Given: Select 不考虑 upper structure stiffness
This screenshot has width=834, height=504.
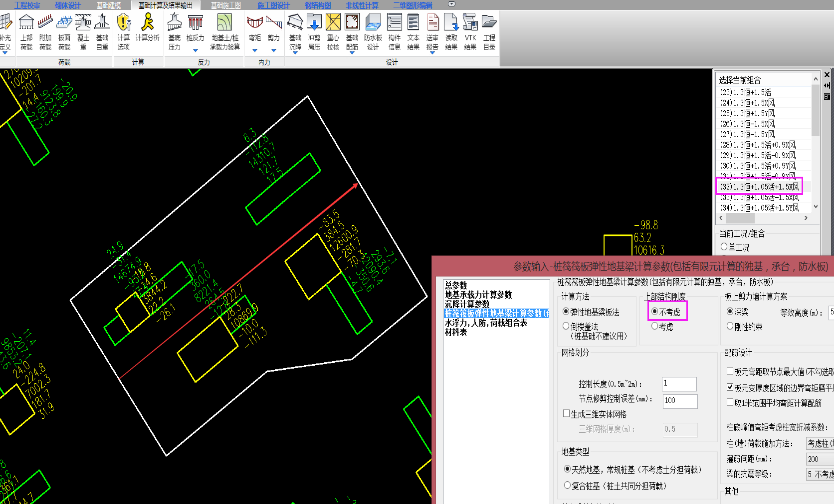Looking at the screenshot, I should 654,312.
